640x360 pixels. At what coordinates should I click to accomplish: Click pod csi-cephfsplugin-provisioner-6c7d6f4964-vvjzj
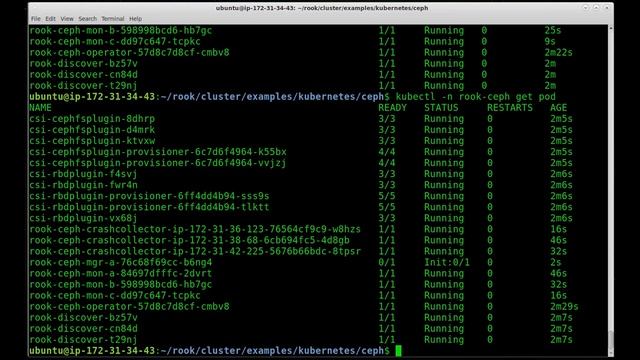[158, 163]
